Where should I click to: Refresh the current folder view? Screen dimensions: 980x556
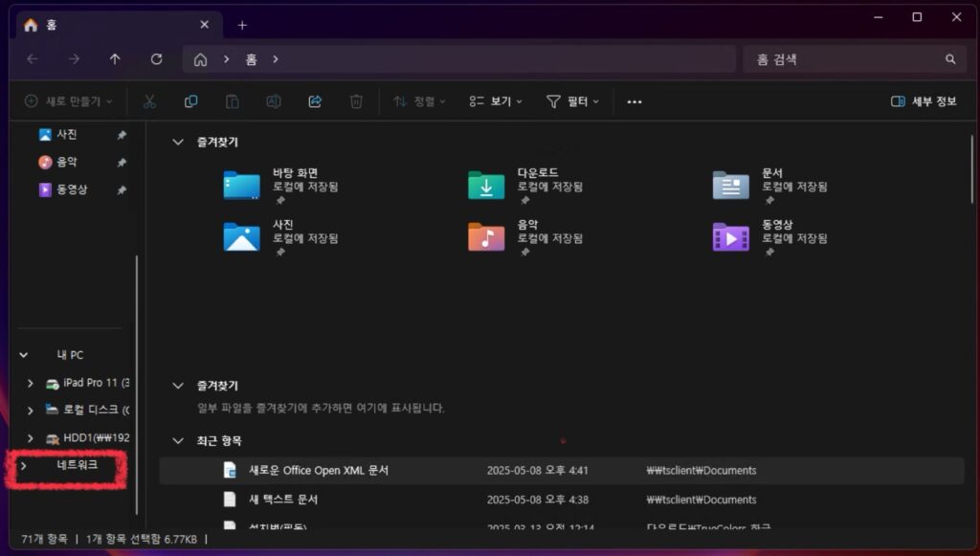coord(156,58)
